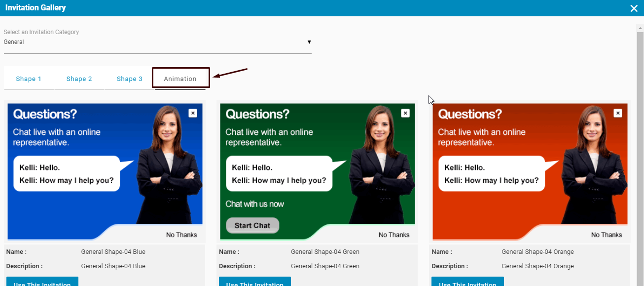Click the dropdown arrow beside General

tap(309, 42)
